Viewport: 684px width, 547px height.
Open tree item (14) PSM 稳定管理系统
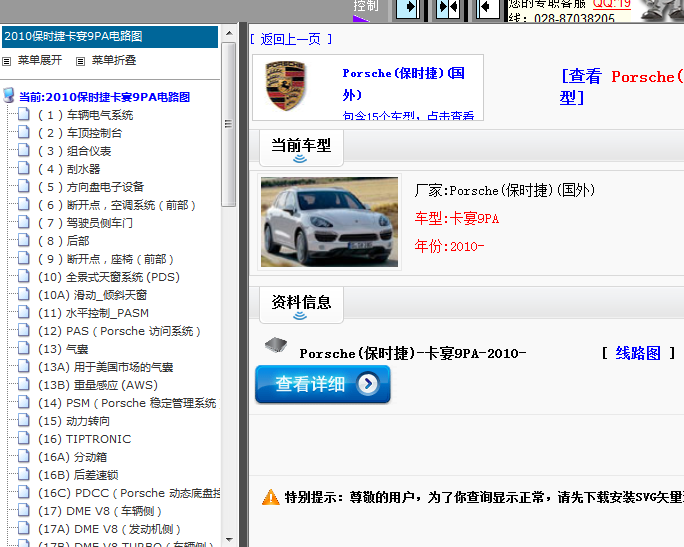pos(127,403)
